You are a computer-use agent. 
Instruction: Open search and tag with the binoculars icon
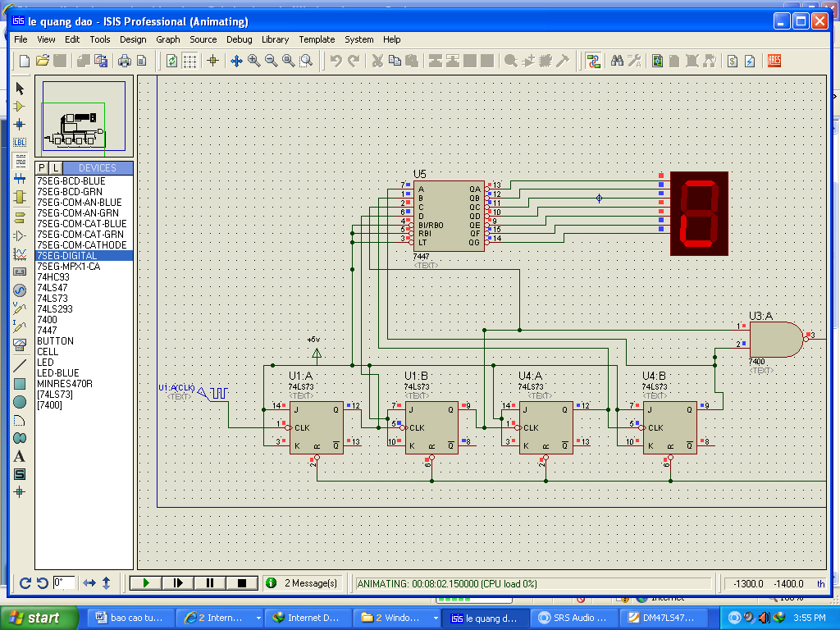click(x=617, y=61)
